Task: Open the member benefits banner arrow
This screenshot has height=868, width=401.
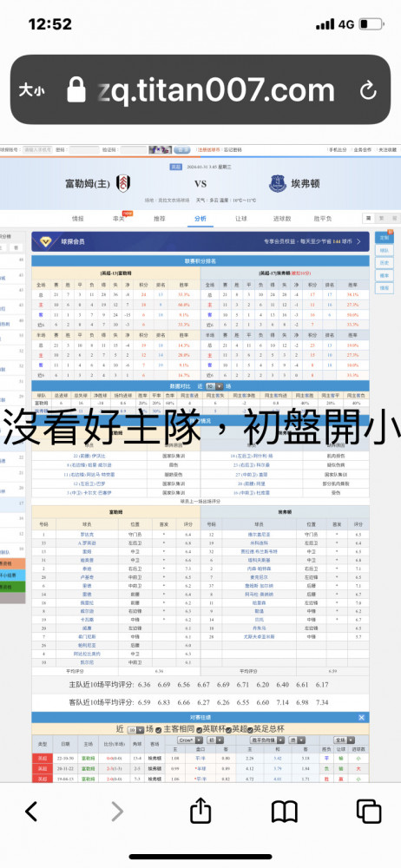Action: pos(358,242)
